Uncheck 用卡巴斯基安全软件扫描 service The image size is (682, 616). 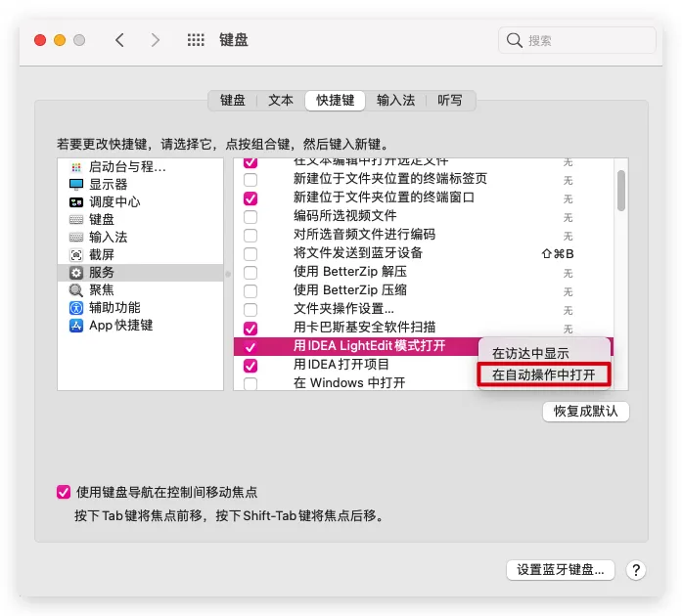(250, 329)
